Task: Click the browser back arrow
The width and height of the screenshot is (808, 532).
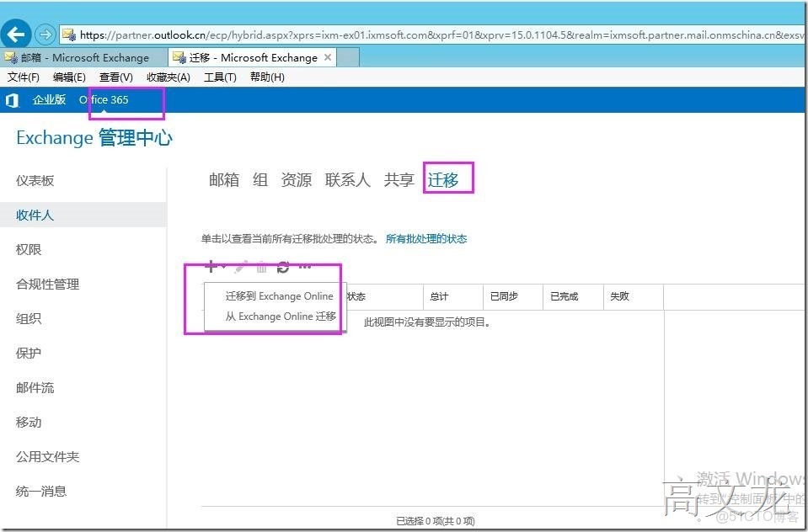Action: coord(16,34)
